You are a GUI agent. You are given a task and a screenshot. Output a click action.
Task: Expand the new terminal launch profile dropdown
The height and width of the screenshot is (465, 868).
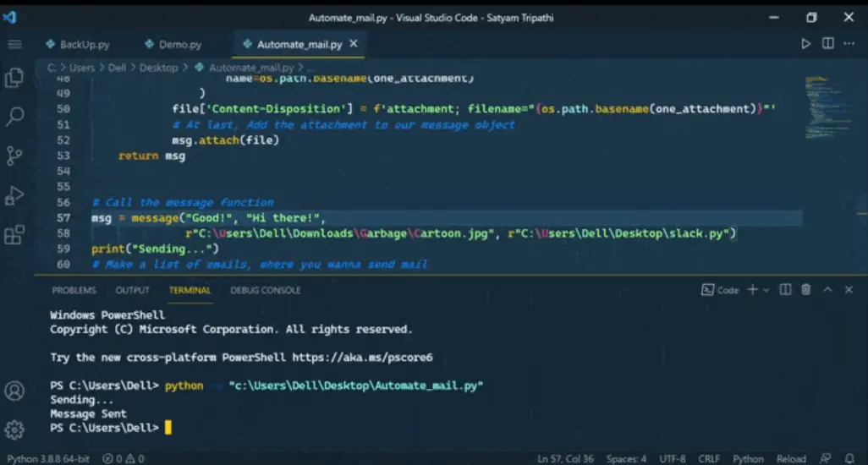[766, 290]
